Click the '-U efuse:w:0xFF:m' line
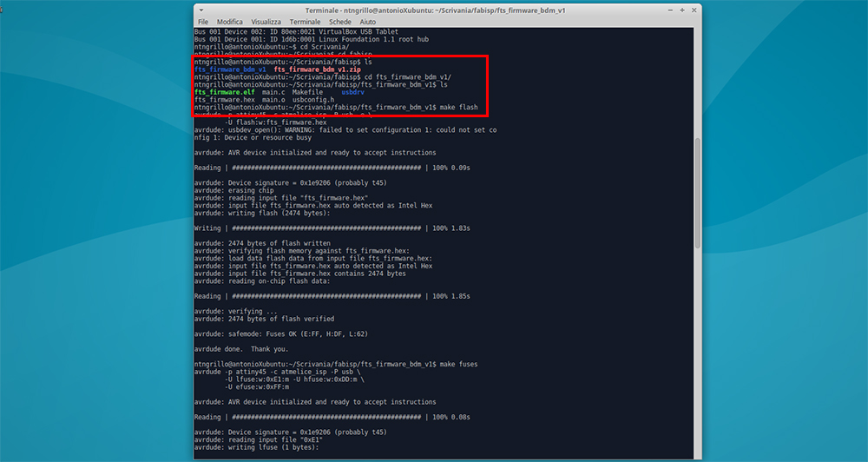This screenshot has width=868, height=462. (x=257, y=387)
